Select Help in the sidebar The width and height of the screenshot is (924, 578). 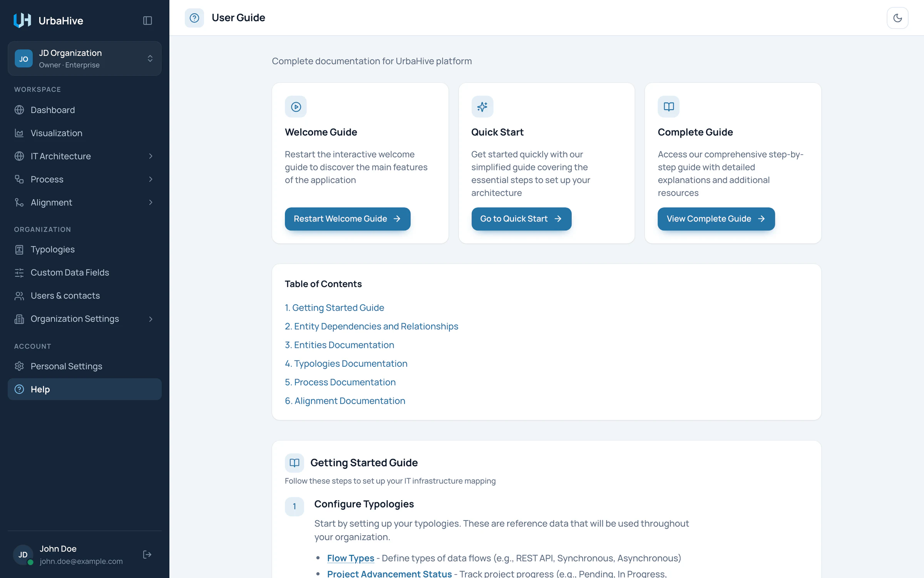[85, 389]
